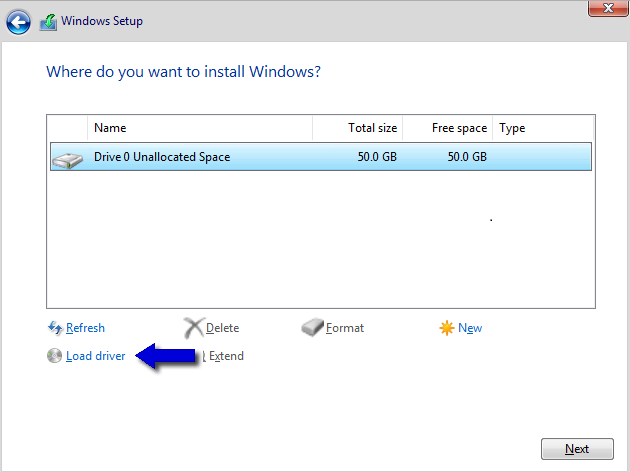This screenshot has width=630, height=472.
Task: Click the Load driver disc icon
Action: click(x=54, y=356)
